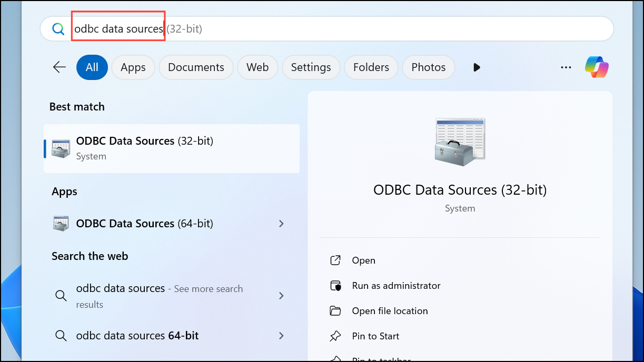Image resolution: width=644 pixels, height=362 pixels.
Task: Choose Open file location for ODBC Data Sources
Action: click(x=390, y=310)
